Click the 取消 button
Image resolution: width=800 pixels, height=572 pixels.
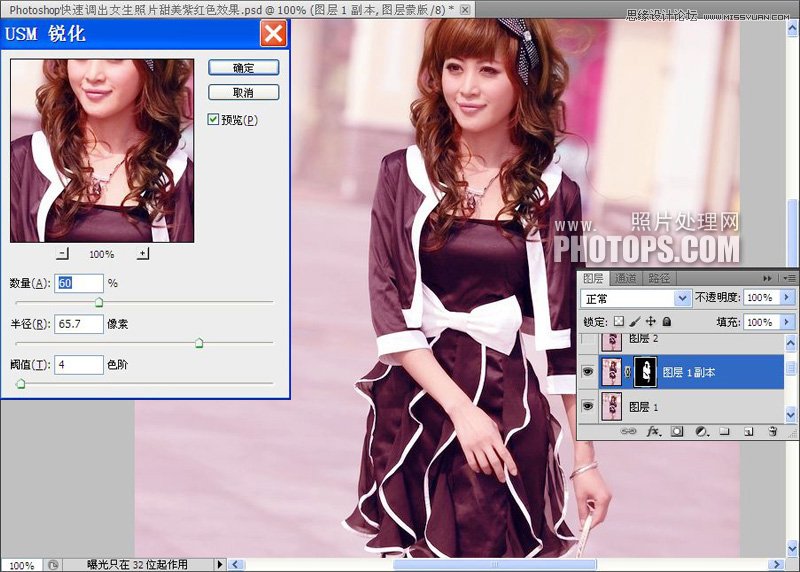pos(243,92)
